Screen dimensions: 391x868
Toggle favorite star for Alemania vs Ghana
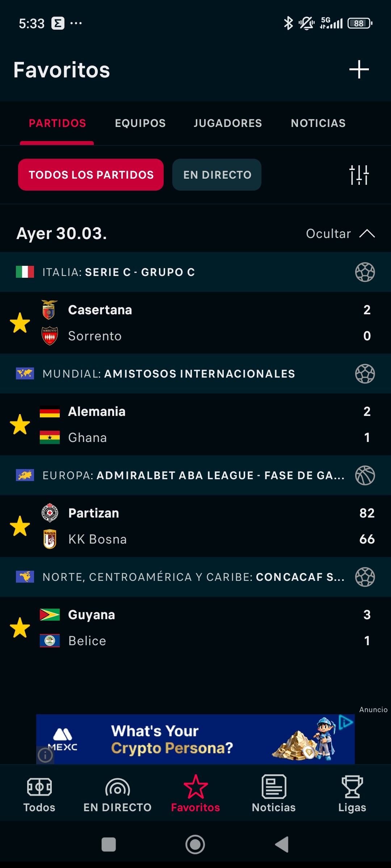click(20, 424)
